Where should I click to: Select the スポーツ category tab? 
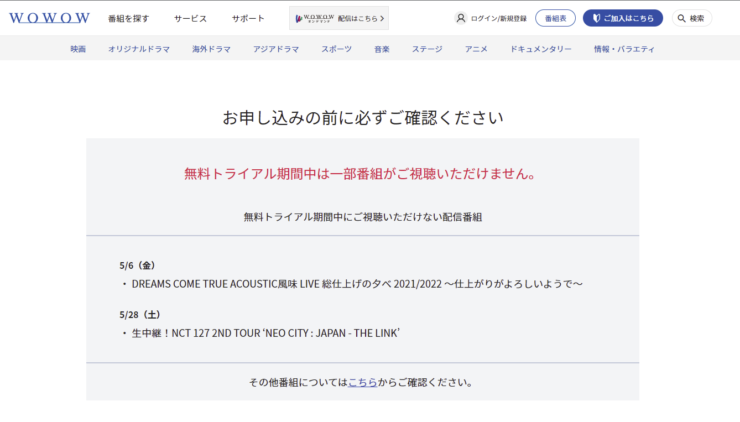click(x=336, y=49)
